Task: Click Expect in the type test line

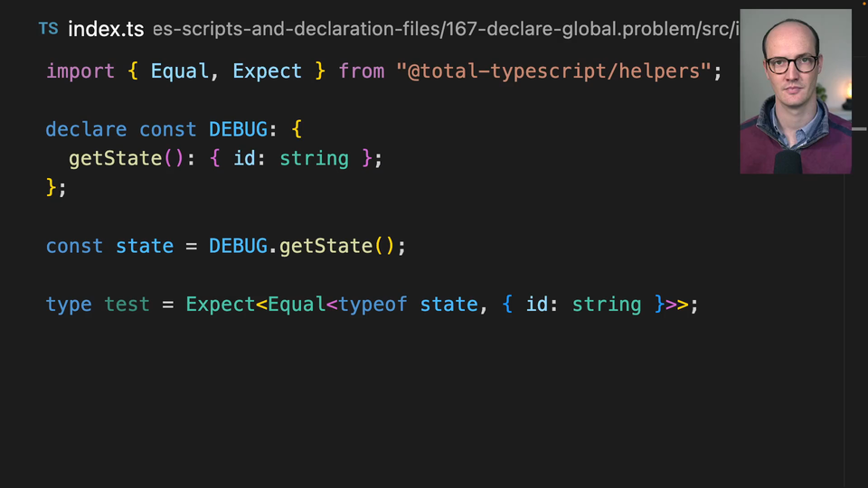Action: click(x=221, y=305)
